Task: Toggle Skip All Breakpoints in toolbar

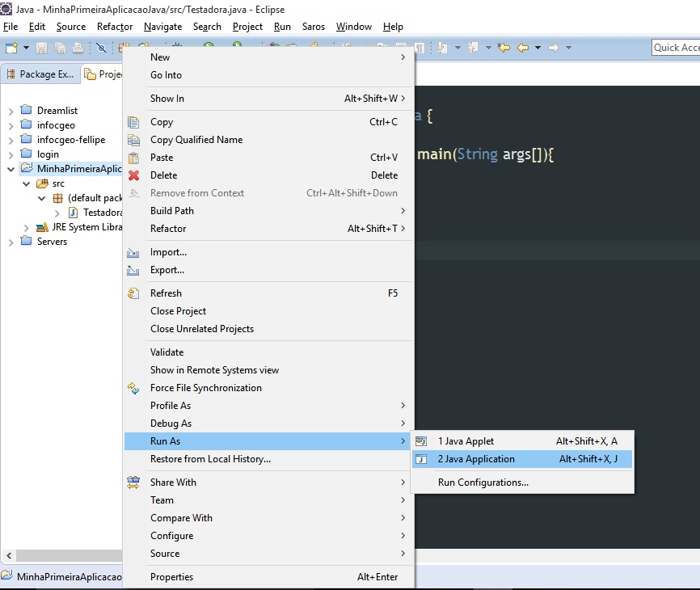Action: 101,48
